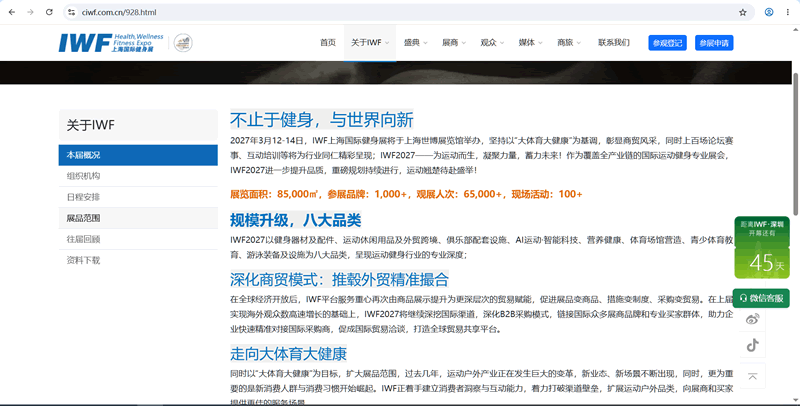Screen dimensions: 800x406
Task: Select 展品范围 in the sidebar
Action: tap(138, 218)
